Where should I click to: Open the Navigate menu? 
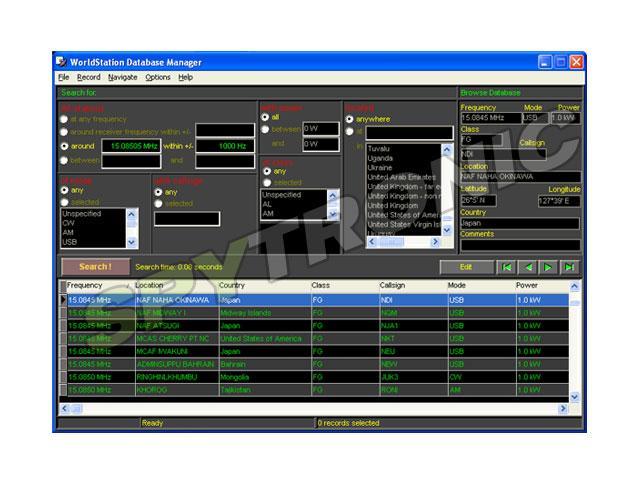[122, 77]
